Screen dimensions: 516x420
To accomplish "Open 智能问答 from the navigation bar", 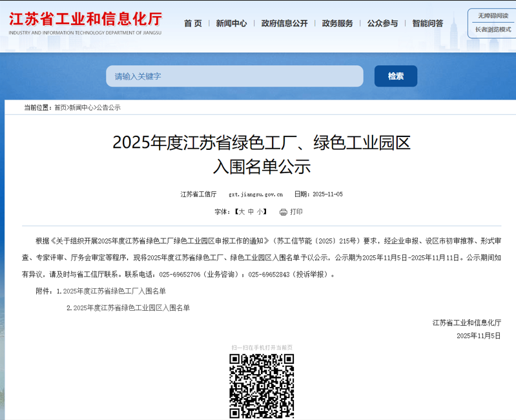I will click(428, 23).
